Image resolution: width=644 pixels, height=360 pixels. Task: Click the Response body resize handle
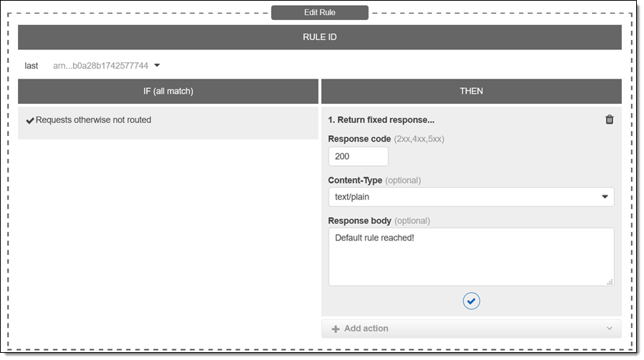(x=610, y=282)
